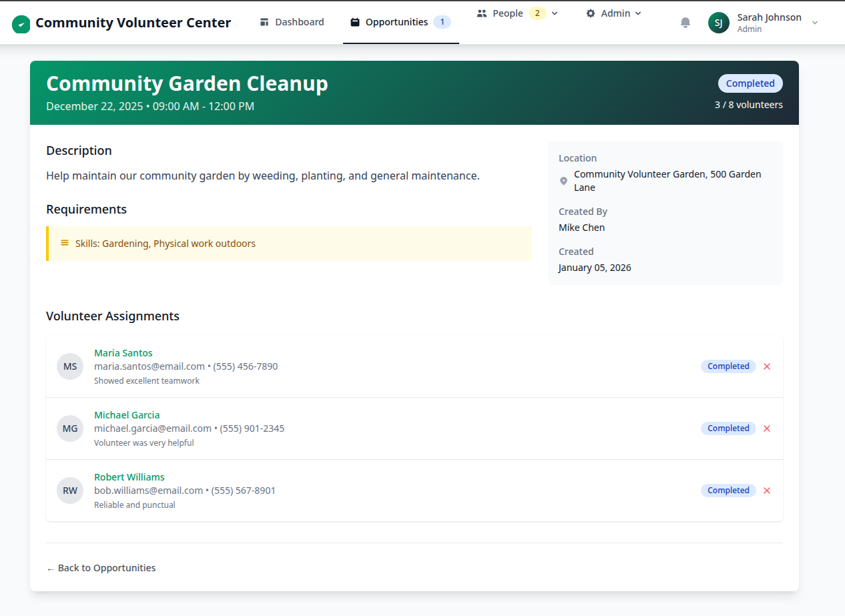Image resolution: width=845 pixels, height=616 pixels.
Task: Click the location pin icon
Action: pyautogui.click(x=563, y=181)
